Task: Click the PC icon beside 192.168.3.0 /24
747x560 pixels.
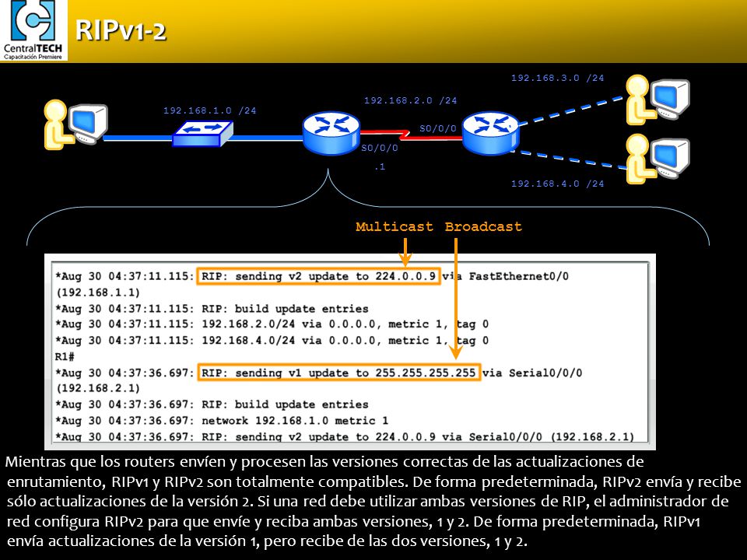Action: point(658,100)
